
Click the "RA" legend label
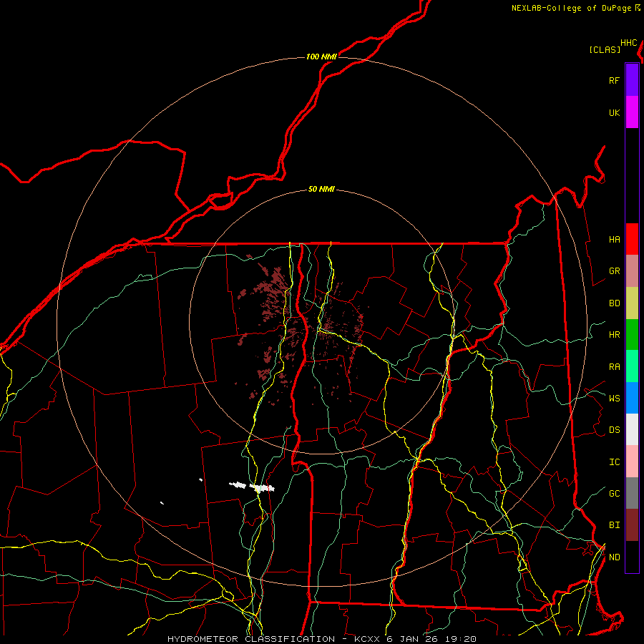click(614, 367)
